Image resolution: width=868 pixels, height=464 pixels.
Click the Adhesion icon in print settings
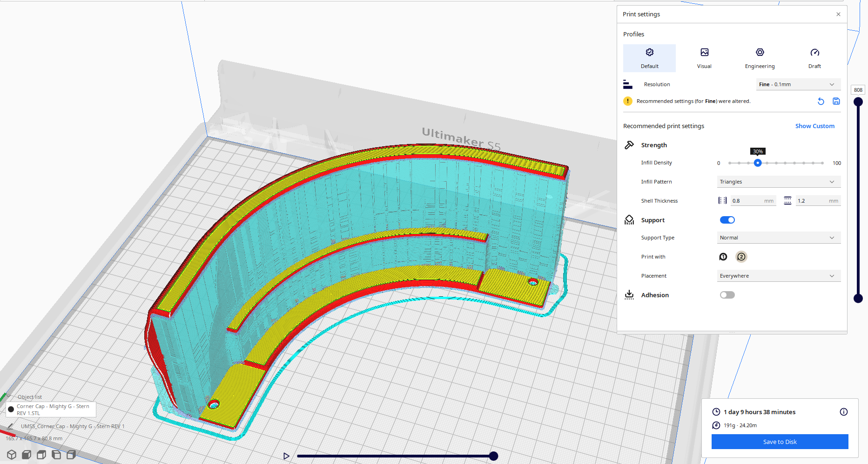(629, 294)
